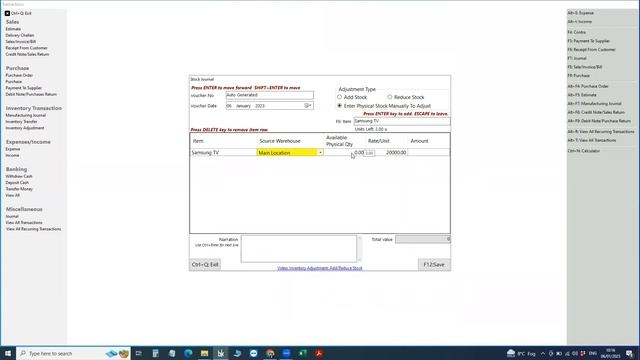
Task: Select the Add Stock radio option
Action: tap(339, 97)
